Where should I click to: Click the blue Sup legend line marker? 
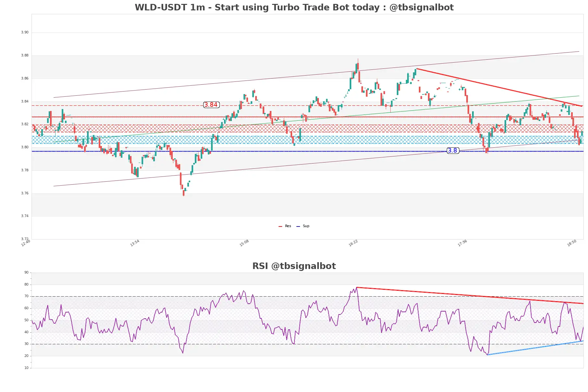coord(298,227)
